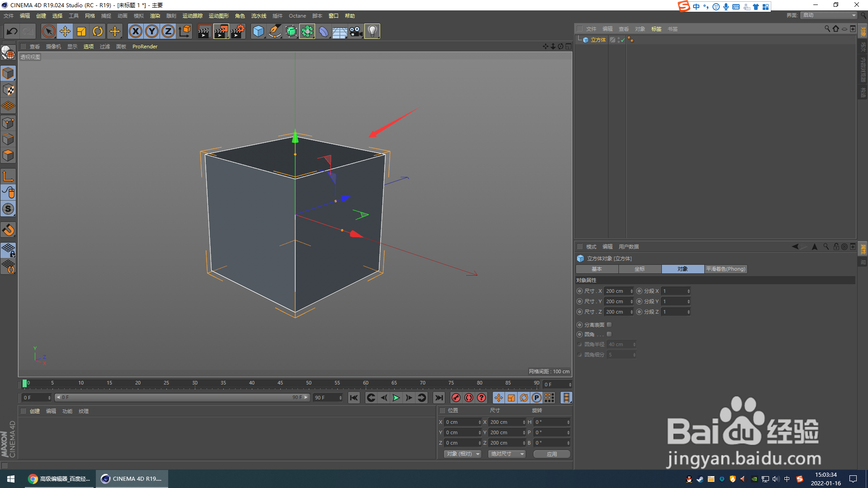Switch to the 坐标 tab

640,269
